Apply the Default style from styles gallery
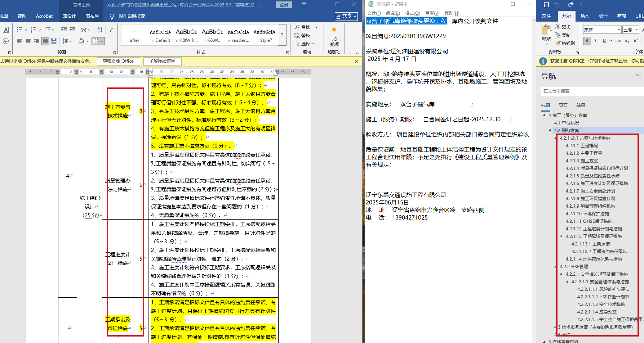The width and height of the screenshot is (644, 343). pos(160,35)
